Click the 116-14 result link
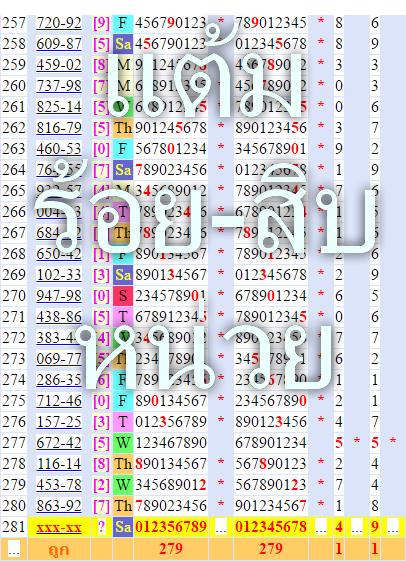This screenshot has width=406, height=561. coord(59,464)
